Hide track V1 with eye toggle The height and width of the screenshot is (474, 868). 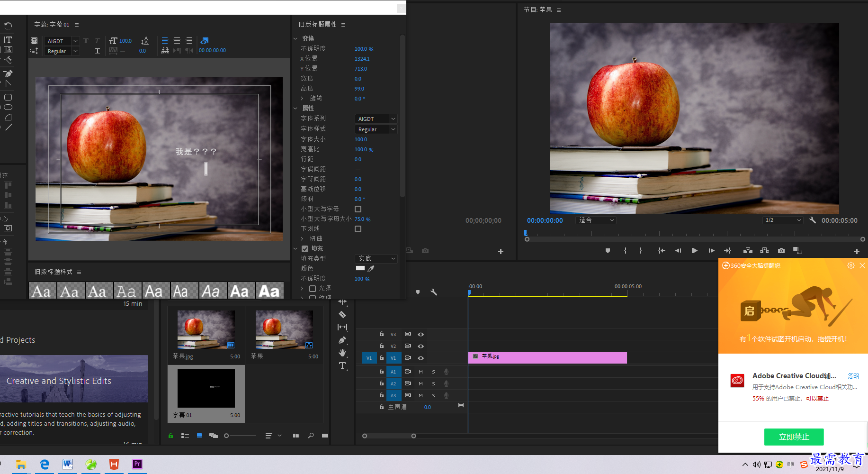click(421, 358)
